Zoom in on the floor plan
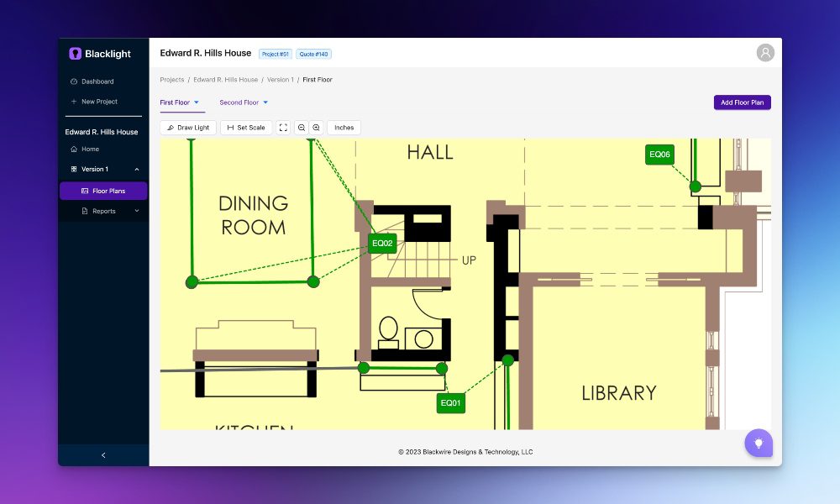Viewport: 840px width, 504px height. click(316, 128)
